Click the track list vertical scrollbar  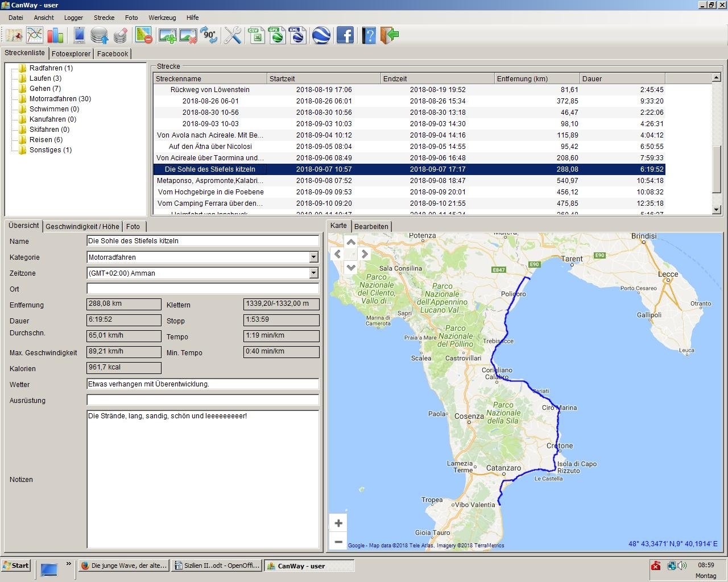click(x=717, y=171)
